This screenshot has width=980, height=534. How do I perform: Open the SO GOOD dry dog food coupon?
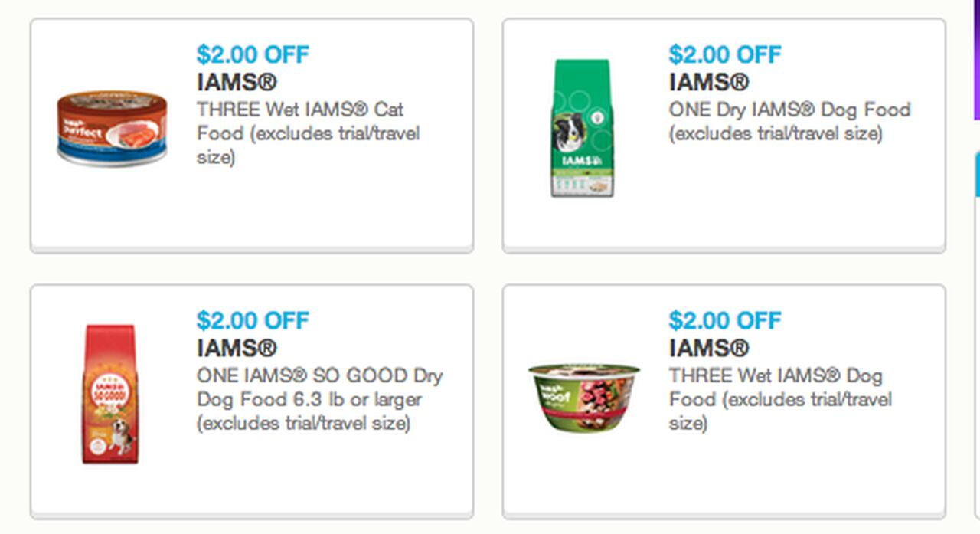(x=253, y=320)
